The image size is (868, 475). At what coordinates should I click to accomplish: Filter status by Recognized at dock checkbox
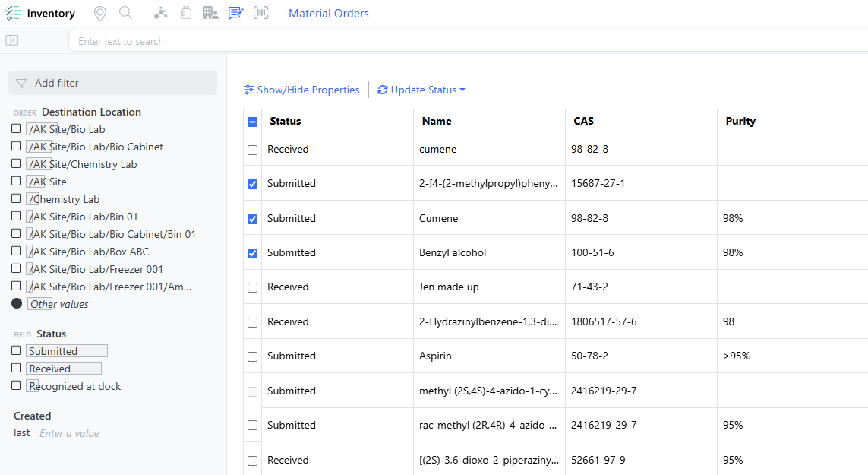pyautogui.click(x=16, y=385)
